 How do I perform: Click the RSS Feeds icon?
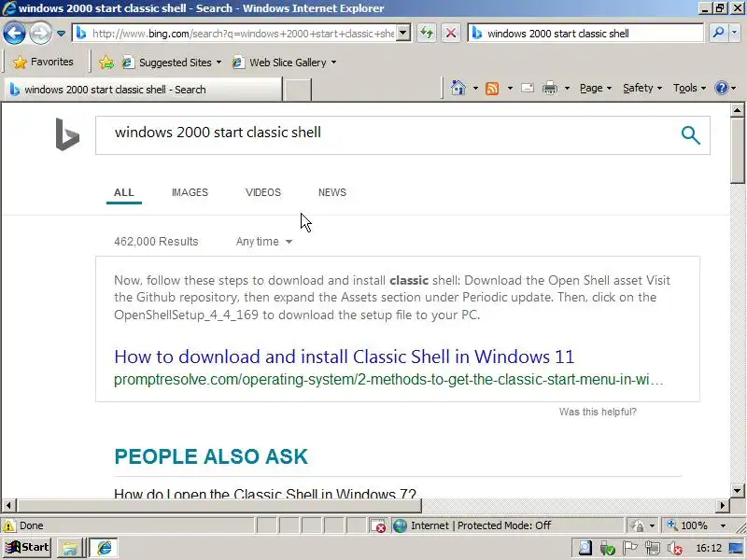click(x=492, y=88)
